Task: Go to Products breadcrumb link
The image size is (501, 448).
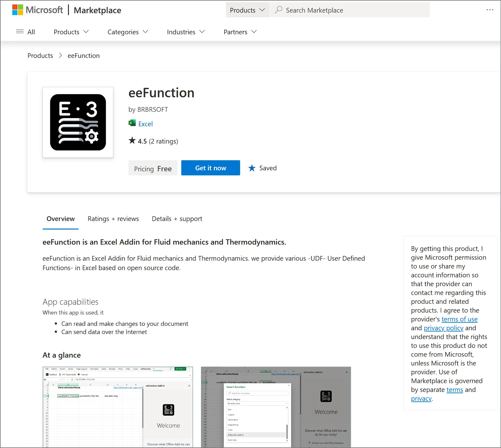Action: click(40, 56)
